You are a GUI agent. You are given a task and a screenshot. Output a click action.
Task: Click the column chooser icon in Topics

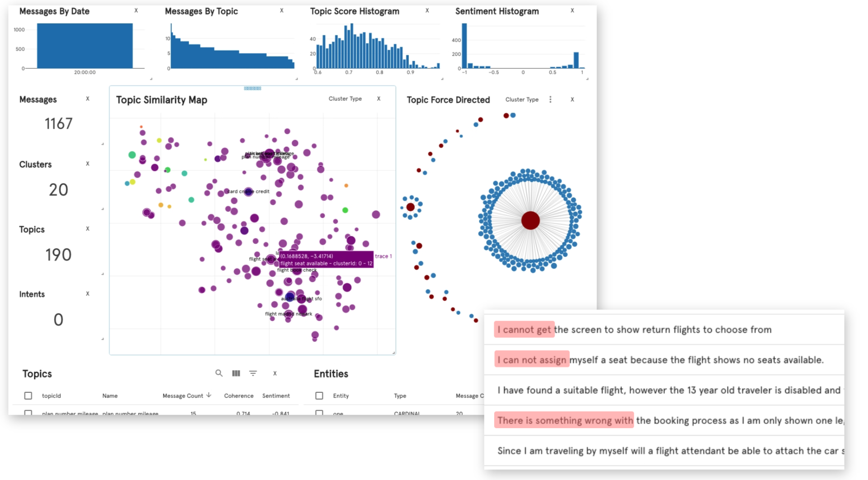tap(236, 373)
